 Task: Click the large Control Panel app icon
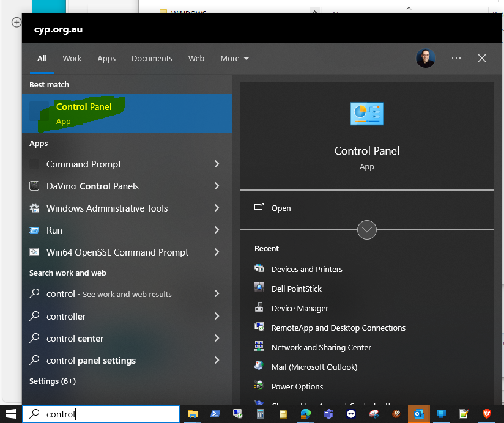tap(367, 114)
